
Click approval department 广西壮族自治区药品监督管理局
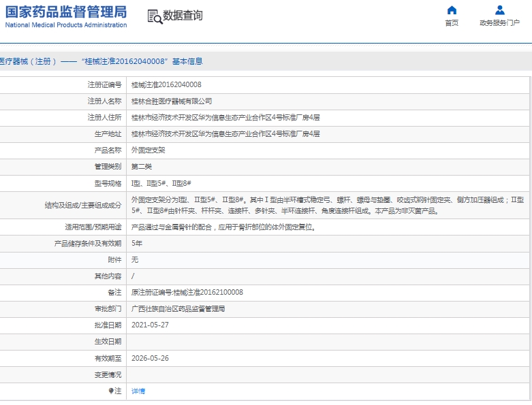point(178,309)
